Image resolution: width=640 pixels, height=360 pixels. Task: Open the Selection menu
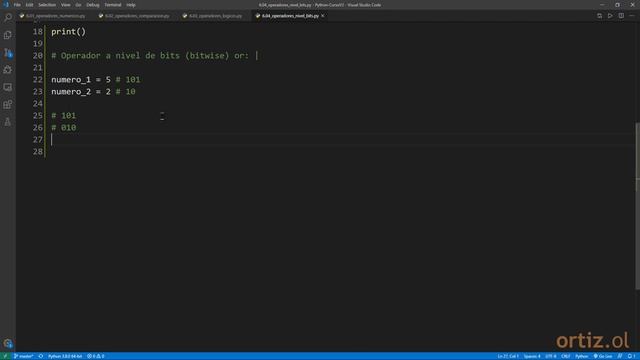[47, 5]
